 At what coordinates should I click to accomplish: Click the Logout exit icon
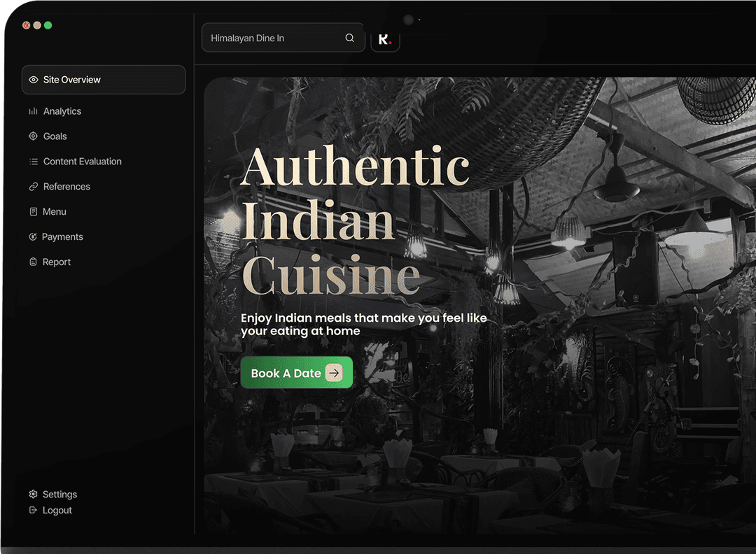pyautogui.click(x=33, y=511)
